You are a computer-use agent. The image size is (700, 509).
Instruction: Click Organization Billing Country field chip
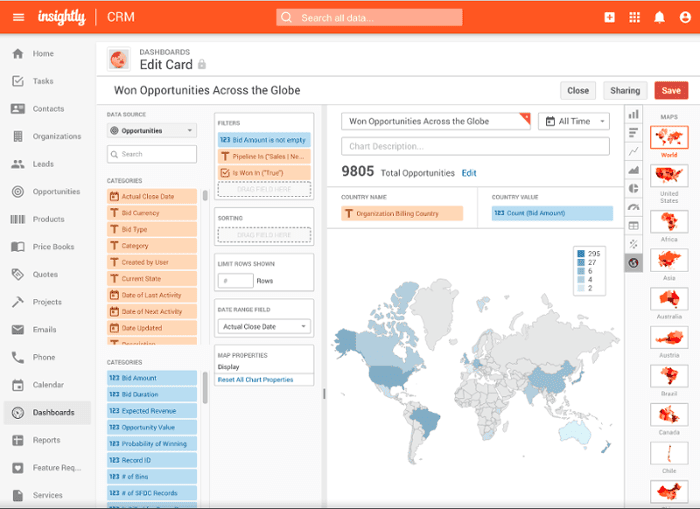click(x=402, y=213)
